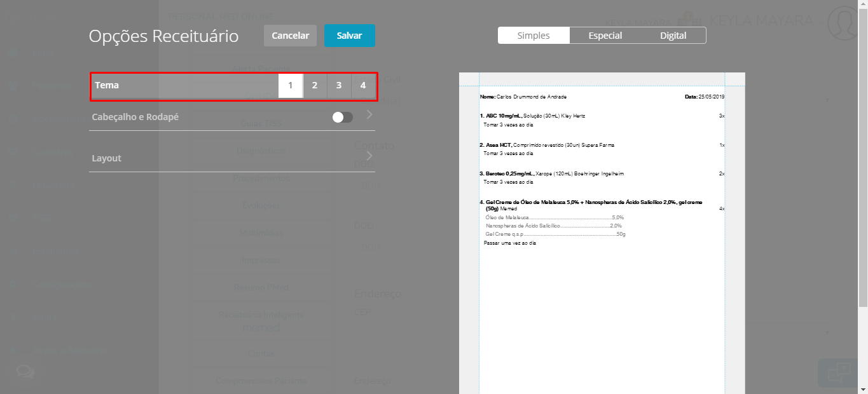
Task: Open Evoluções in background menu
Action: (261, 205)
